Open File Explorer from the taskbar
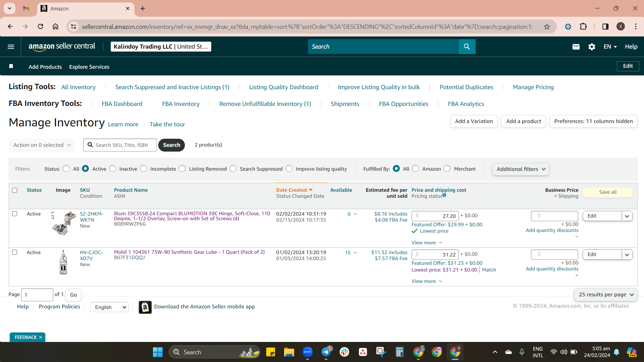Image resolution: width=644 pixels, height=362 pixels. pos(289,352)
